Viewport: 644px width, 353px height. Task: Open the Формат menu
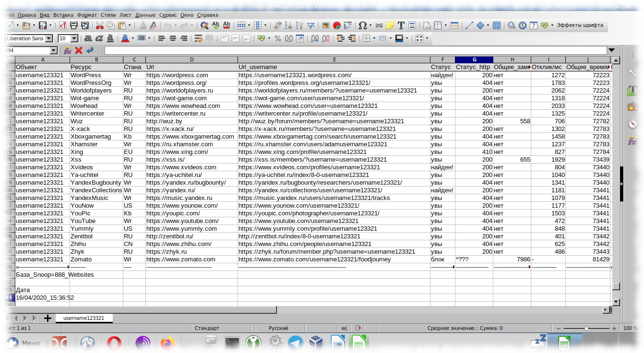[87, 15]
